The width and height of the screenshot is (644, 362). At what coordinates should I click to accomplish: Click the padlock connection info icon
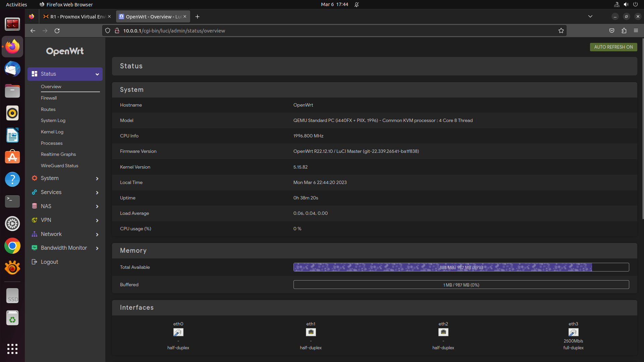pos(117,31)
